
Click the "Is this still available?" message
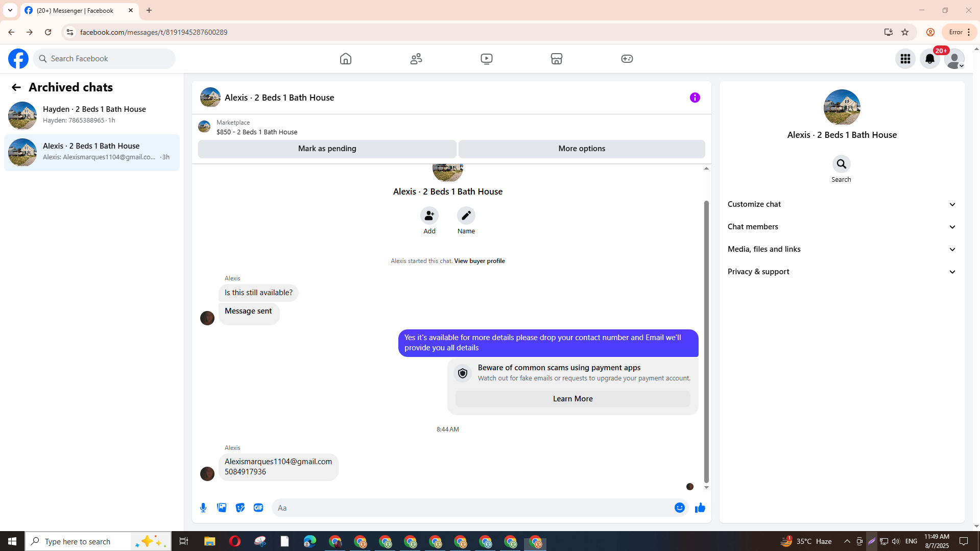258,293
